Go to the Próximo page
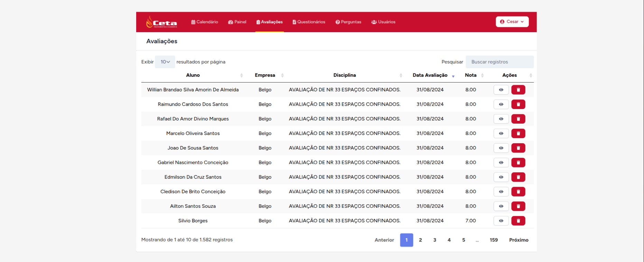This screenshot has width=644, height=262. 519,240
